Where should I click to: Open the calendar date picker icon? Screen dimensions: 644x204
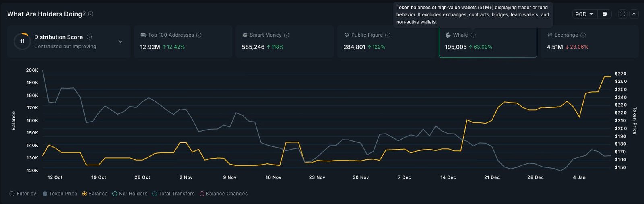coord(604,14)
